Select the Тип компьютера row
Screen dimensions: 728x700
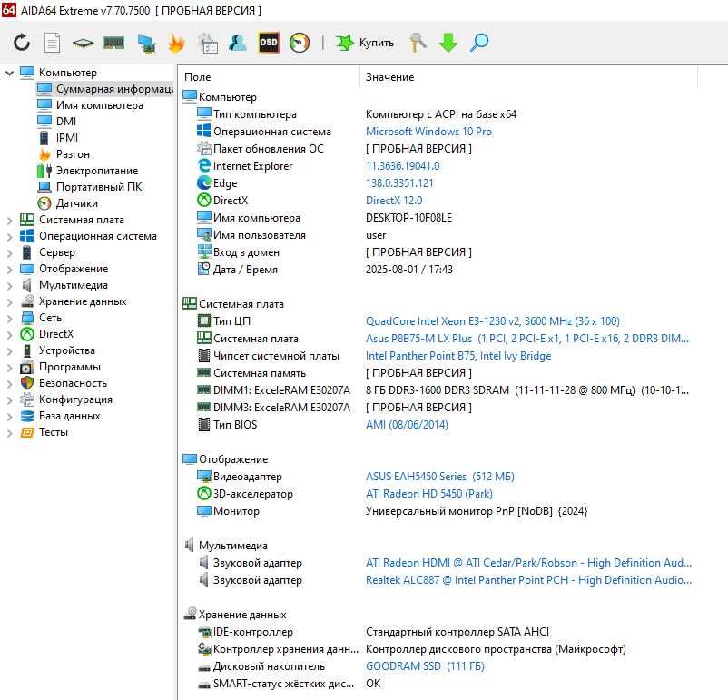[438, 114]
